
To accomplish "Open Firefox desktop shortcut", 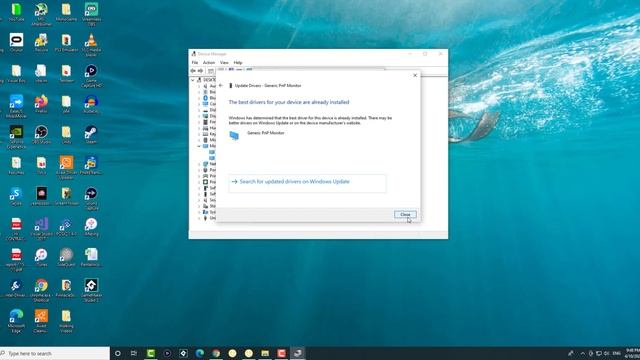I will click(41, 104).
